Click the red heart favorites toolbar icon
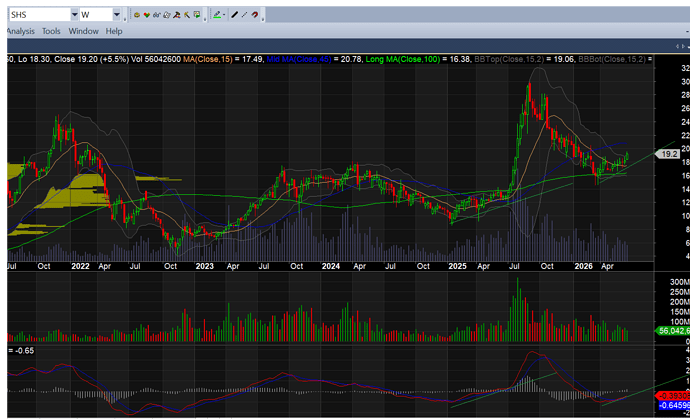The height and width of the screenshot is (419, 690). pos(147,15)
